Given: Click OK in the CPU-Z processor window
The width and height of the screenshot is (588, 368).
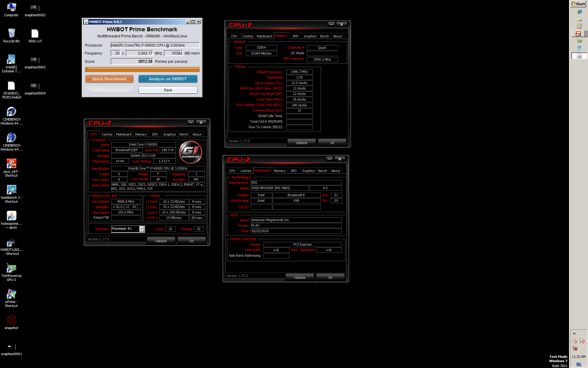Looking at the screenshot, I should point(191,241).
